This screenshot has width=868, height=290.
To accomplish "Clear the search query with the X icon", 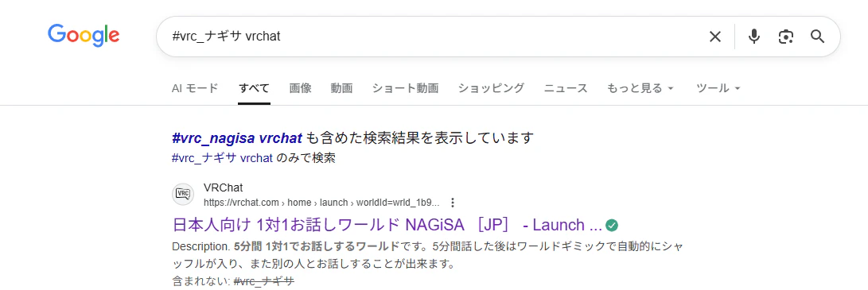I will coord(715,37).
